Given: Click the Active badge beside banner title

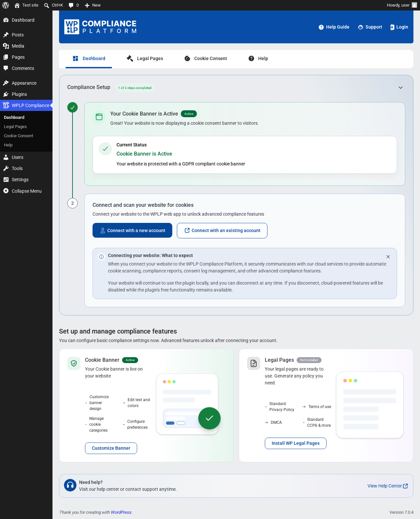Looking at the screenshot, I should tap(189, 114).
